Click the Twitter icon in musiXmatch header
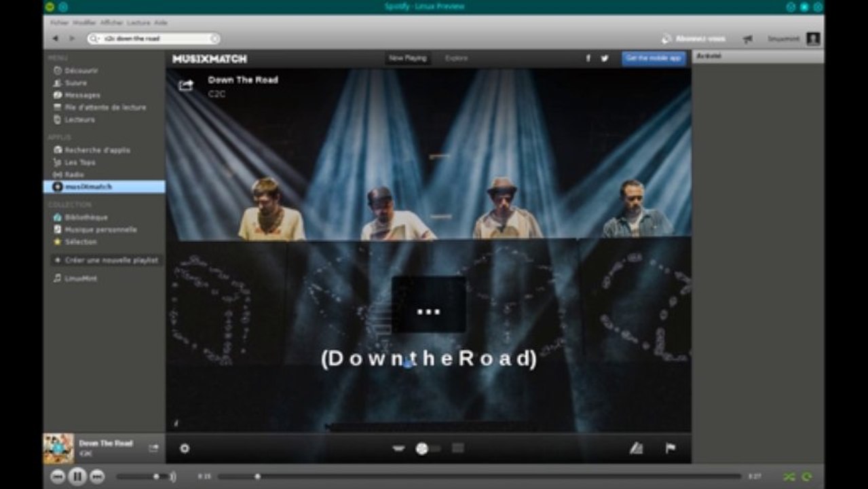The image size is (868, 489). pos(604,58)
